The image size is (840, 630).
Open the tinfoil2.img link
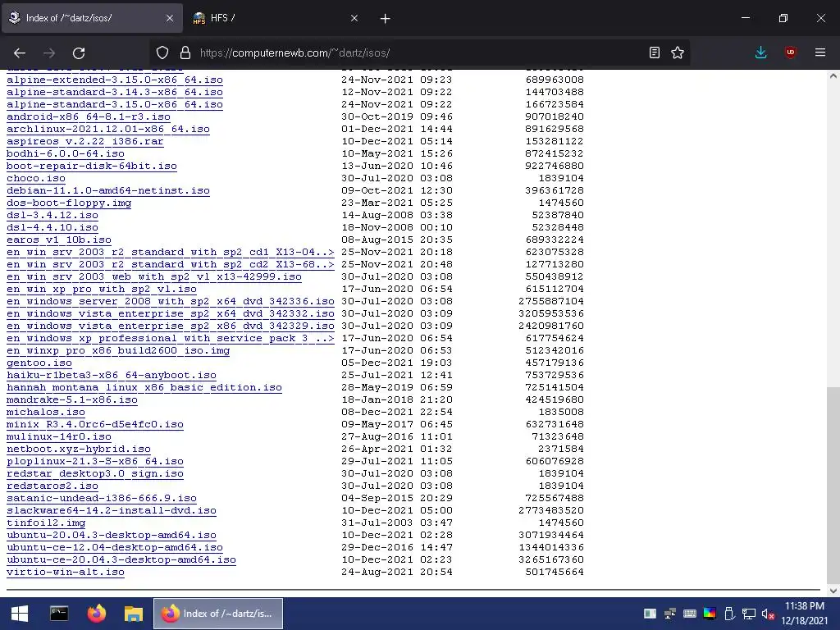46,523
